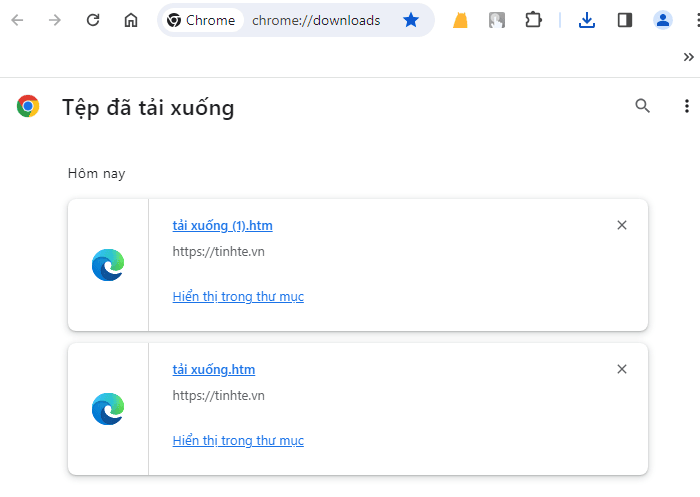Viewport: 700px width, 497px height.
Task: Click Edge file icon for tải xuống (1).htm
Action: coord(108,265)
